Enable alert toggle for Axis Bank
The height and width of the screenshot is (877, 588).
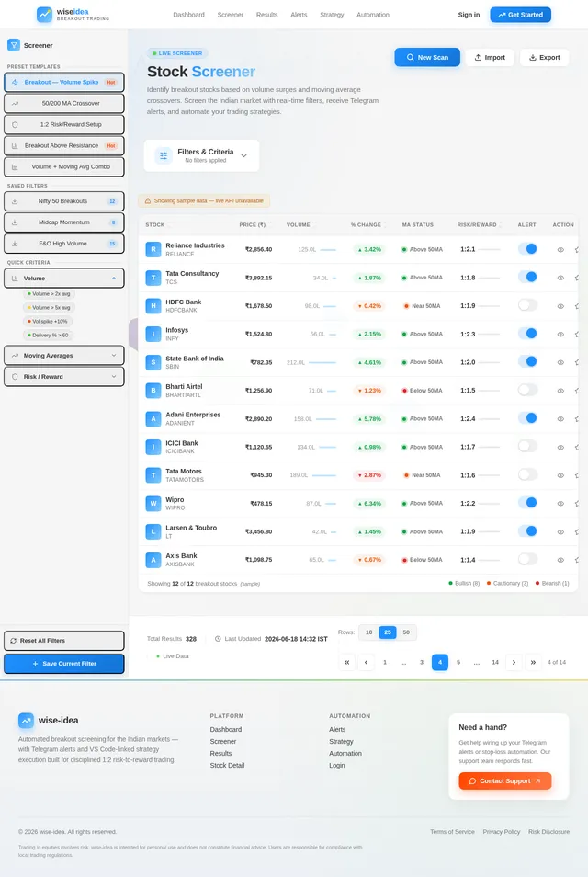(527, 559)
